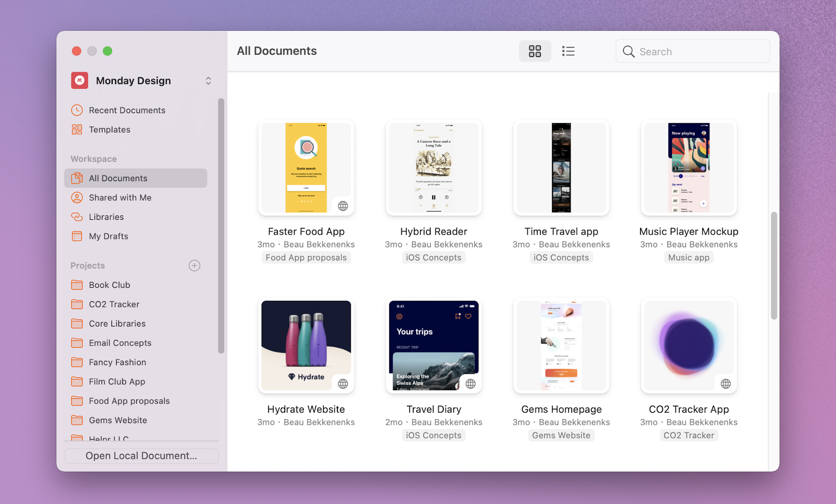
Task: Open Libraries section
Action: [x=106, y=217]
